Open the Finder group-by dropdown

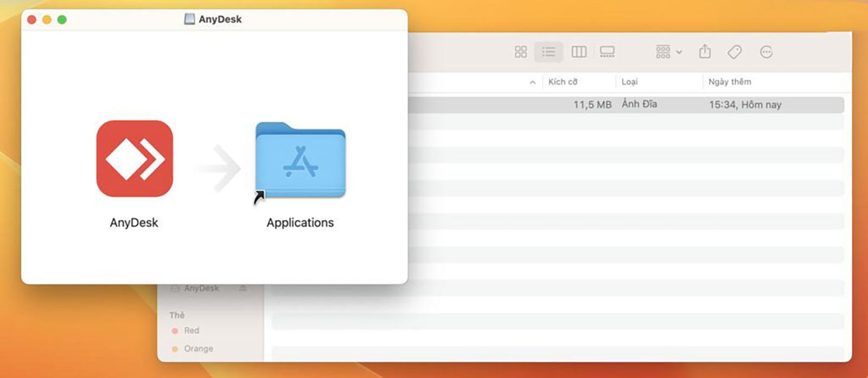coord(668,52)
